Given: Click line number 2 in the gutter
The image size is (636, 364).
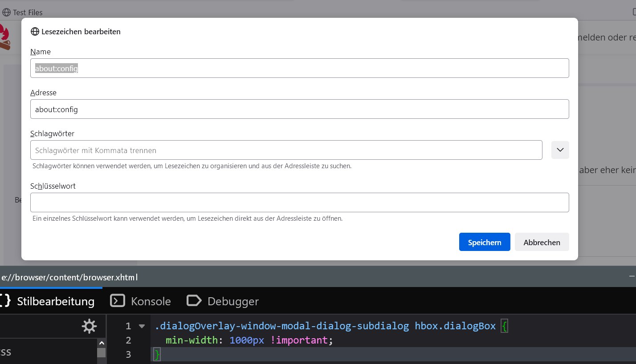Looking at the screenshot, I should point(128,340).
